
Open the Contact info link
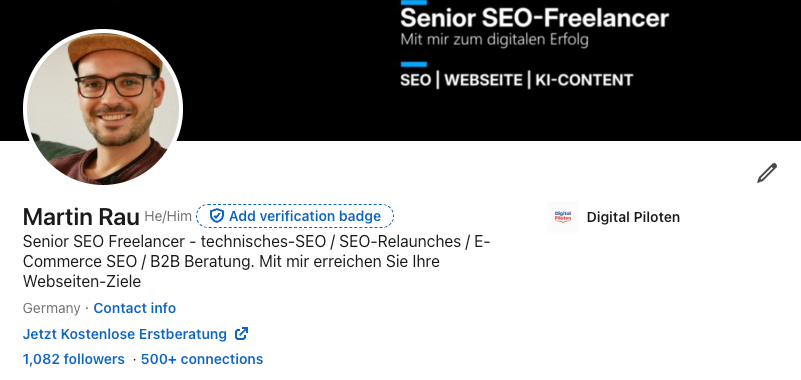tap(135, 308)
